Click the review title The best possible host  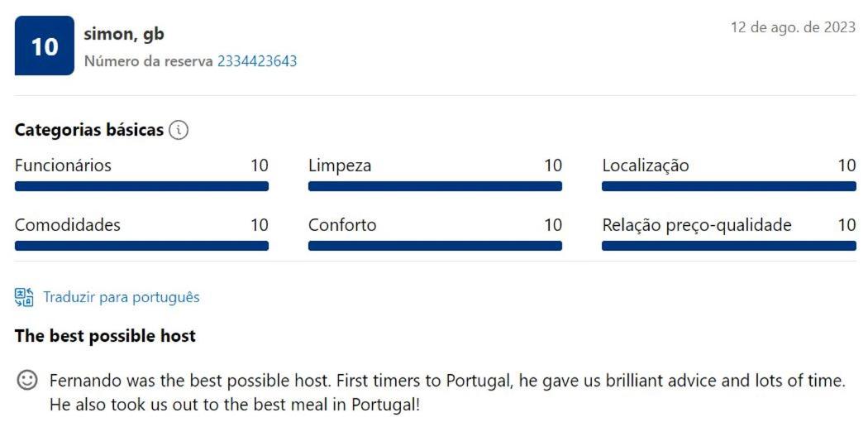[105, 336]
